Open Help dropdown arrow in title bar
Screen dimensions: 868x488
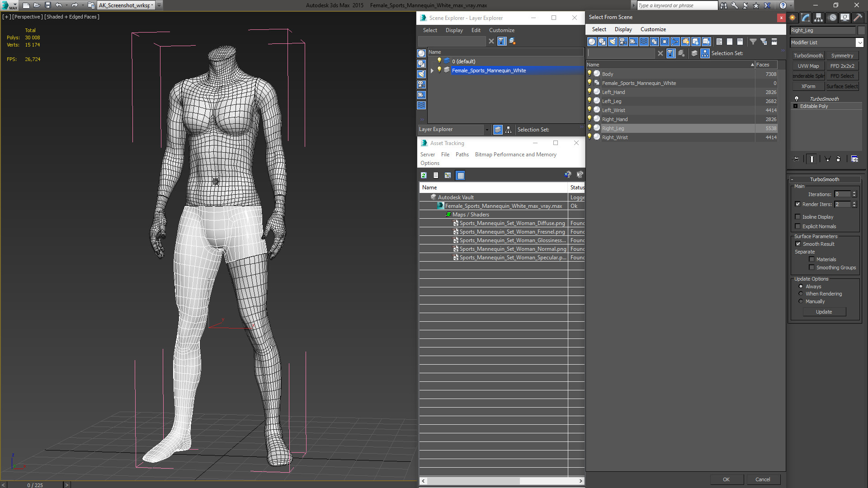coord(791,5)
